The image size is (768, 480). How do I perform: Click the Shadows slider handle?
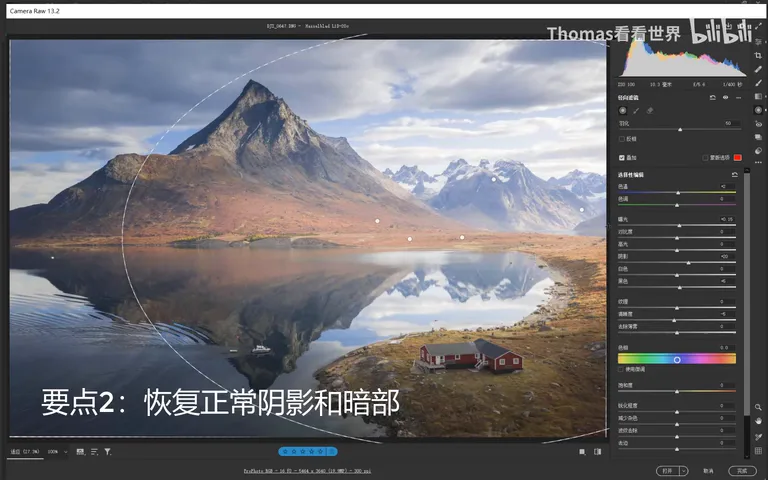689,263
